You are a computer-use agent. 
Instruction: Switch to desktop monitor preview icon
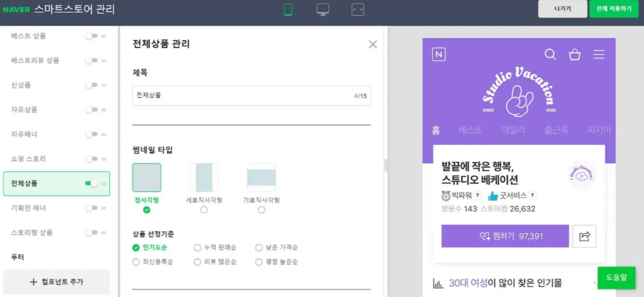323,9
